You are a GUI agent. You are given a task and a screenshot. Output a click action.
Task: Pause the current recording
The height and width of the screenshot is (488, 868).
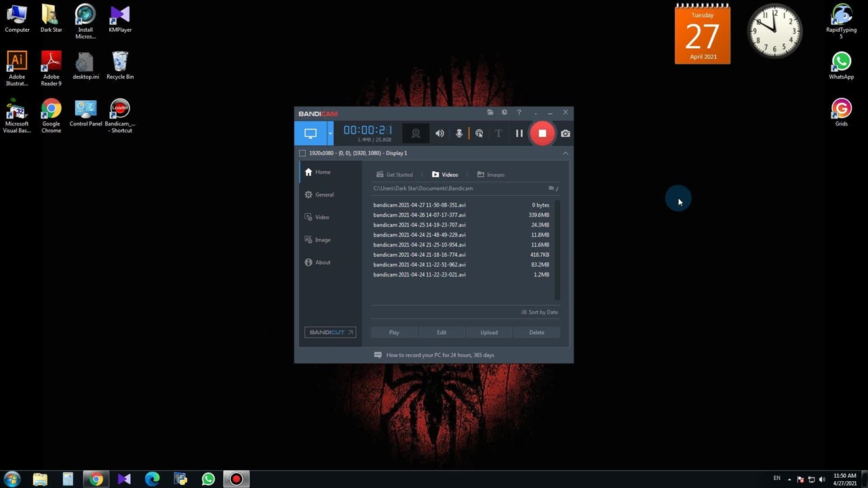point(519,134)
